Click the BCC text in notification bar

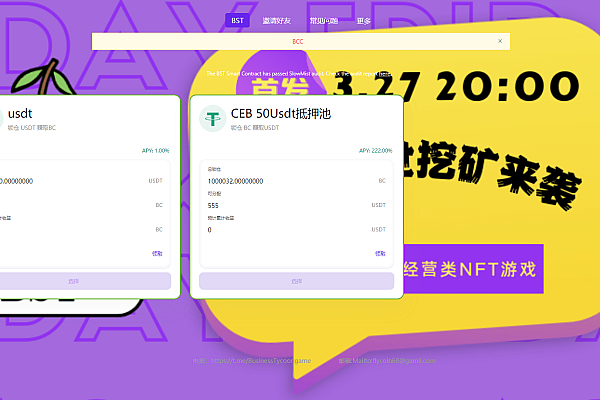297,41
